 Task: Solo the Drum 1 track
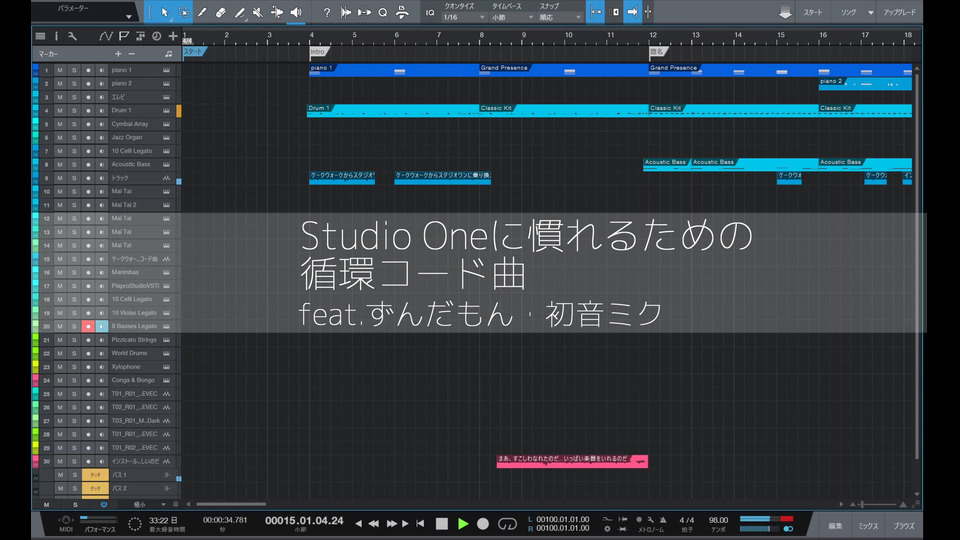(x=74, y=110)
